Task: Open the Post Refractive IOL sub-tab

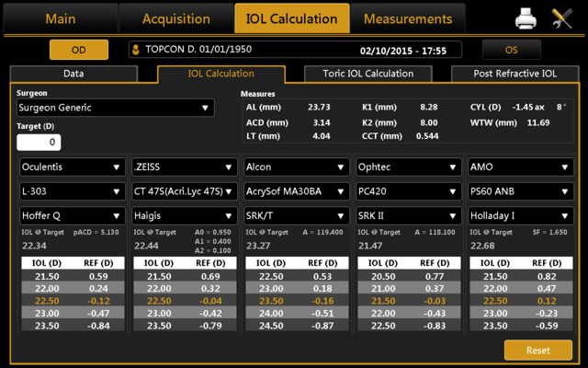Action: tap(514, 74)
